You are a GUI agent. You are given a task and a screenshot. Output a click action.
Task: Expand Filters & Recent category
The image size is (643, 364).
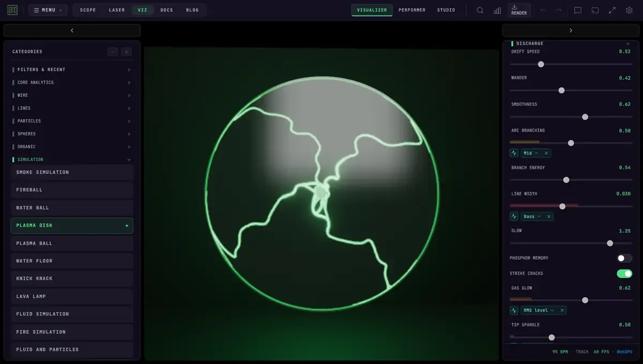coord(72,70)
